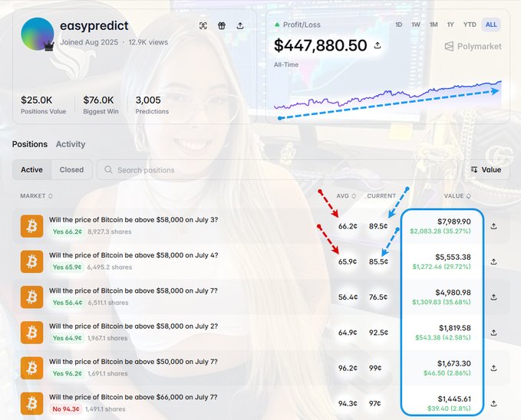The width and height of the screenshot is (521, 420).
Task: Click the $76.0K Biggest Win stat
Action: (101, 104)
